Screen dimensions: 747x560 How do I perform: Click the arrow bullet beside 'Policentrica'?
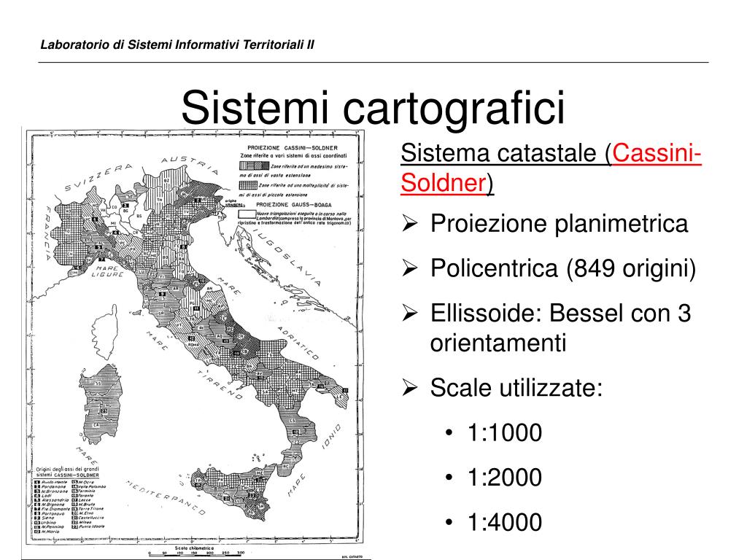409,268
